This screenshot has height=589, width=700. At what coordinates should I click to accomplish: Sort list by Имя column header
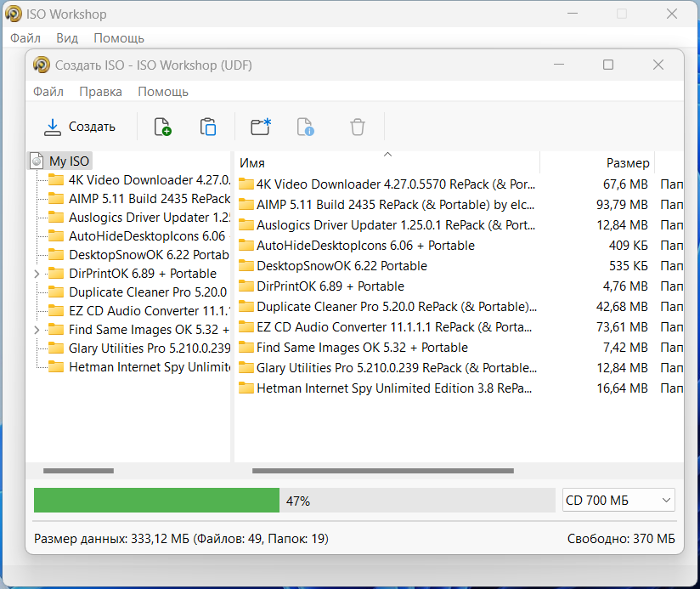(387, 163)
